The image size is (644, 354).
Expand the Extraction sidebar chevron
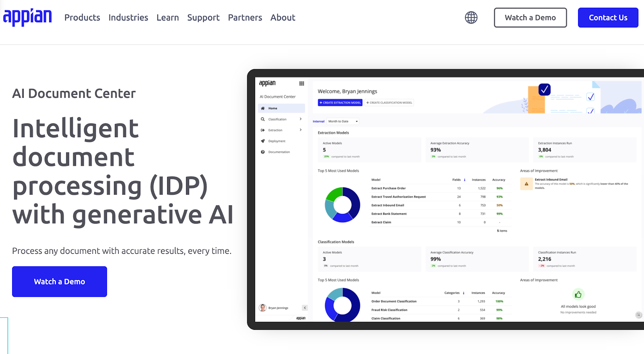pyautogui.click(x=301, y=130)
